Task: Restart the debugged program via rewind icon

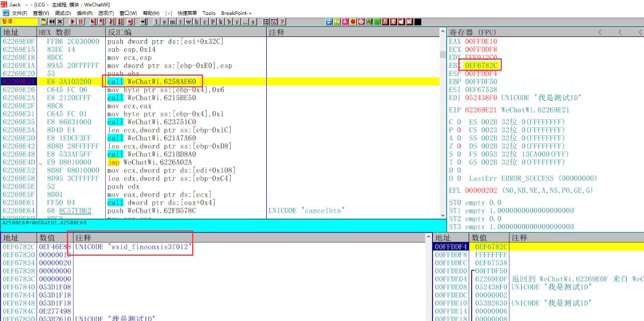Action: tap(52, 21)
